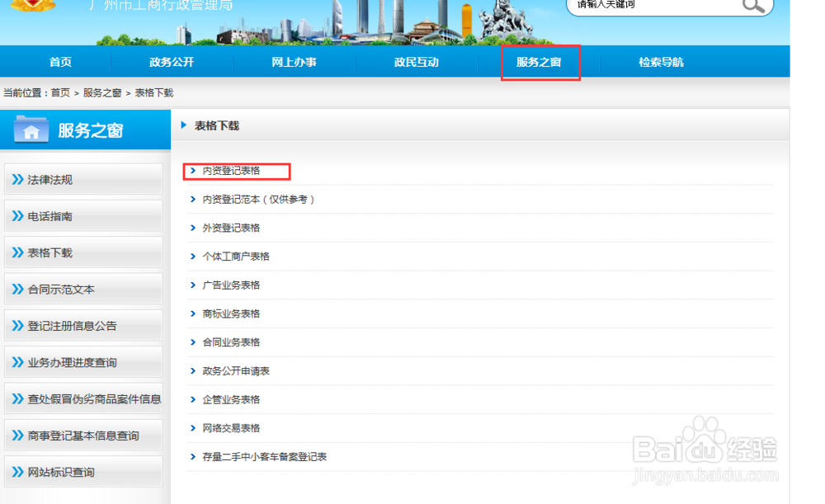Click 首页 in the breadcrumb trail

59,93
